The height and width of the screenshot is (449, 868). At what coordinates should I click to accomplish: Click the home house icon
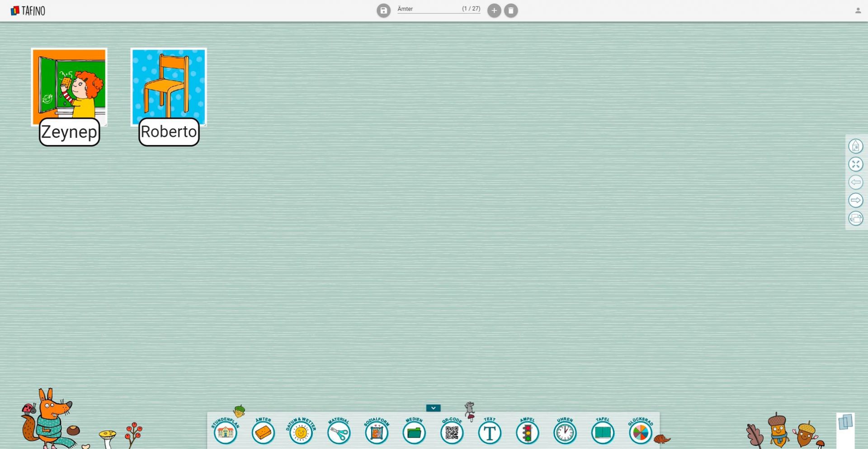pos(855,146)
